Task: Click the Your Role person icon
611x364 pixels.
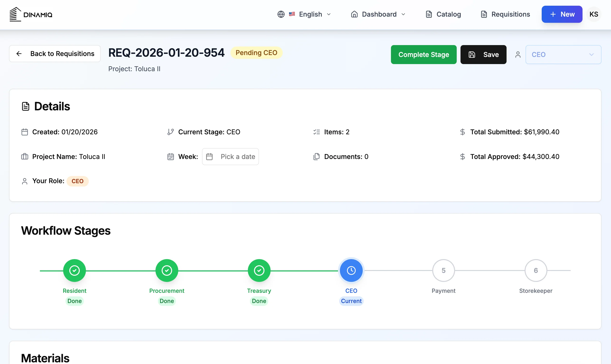Action: (x=24, y=181)
